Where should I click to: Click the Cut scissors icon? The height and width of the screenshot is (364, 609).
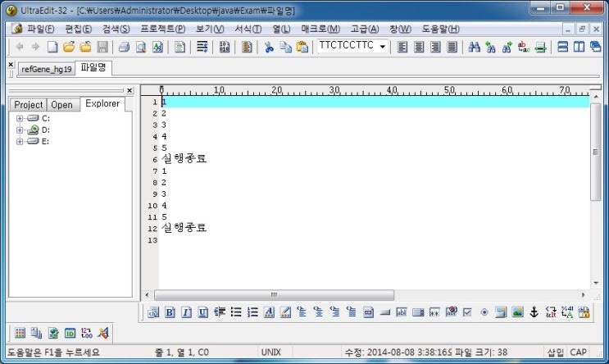(269, 47)
